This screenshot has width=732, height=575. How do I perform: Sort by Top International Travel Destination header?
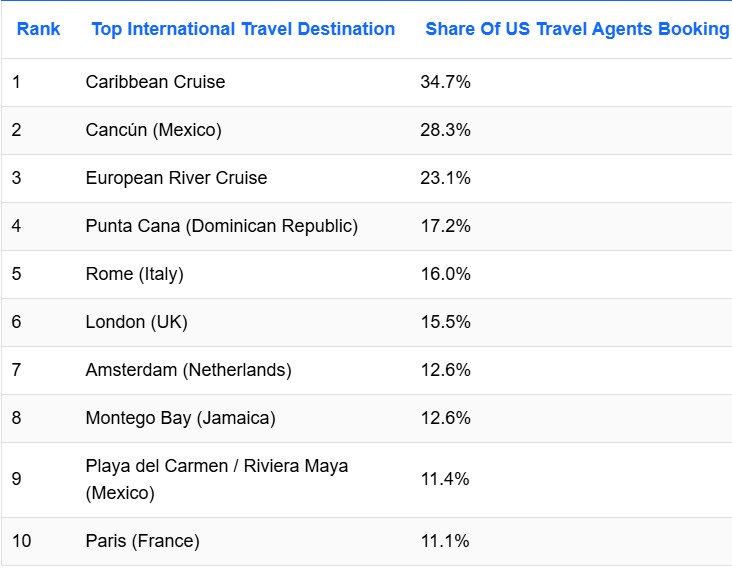243,29
